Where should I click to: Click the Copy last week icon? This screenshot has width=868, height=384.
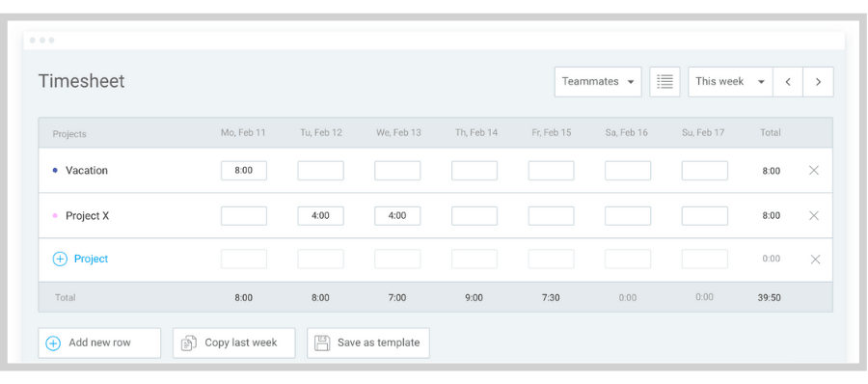point(189,343)
